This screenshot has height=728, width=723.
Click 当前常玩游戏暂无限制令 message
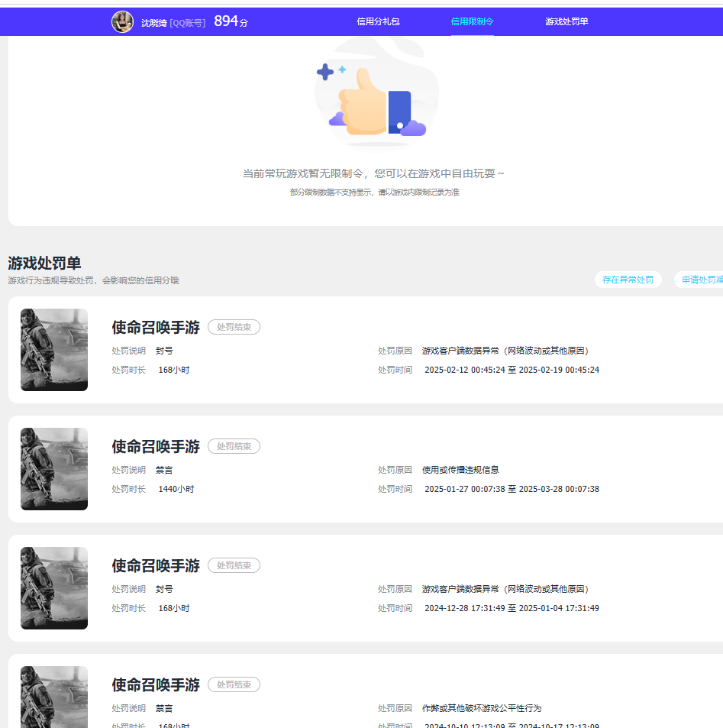tap(373, 173)
